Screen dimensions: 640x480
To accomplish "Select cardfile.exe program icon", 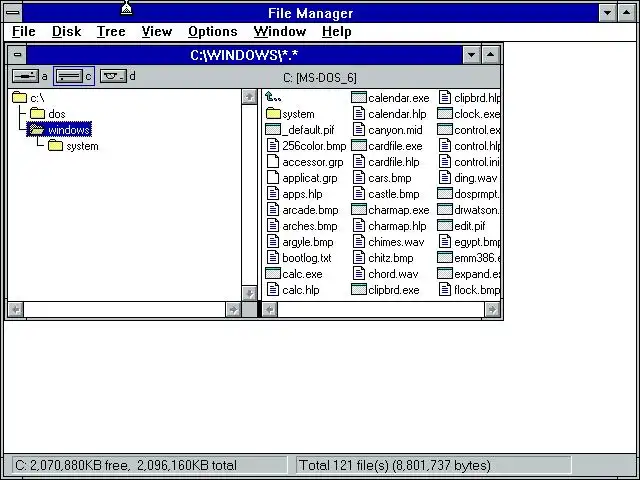I will 359,146.
